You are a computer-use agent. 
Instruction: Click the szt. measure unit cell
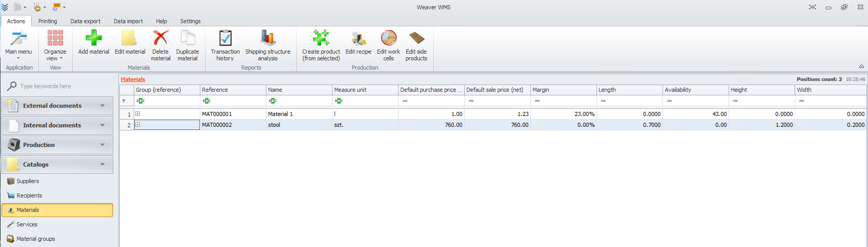click(365, 125)
